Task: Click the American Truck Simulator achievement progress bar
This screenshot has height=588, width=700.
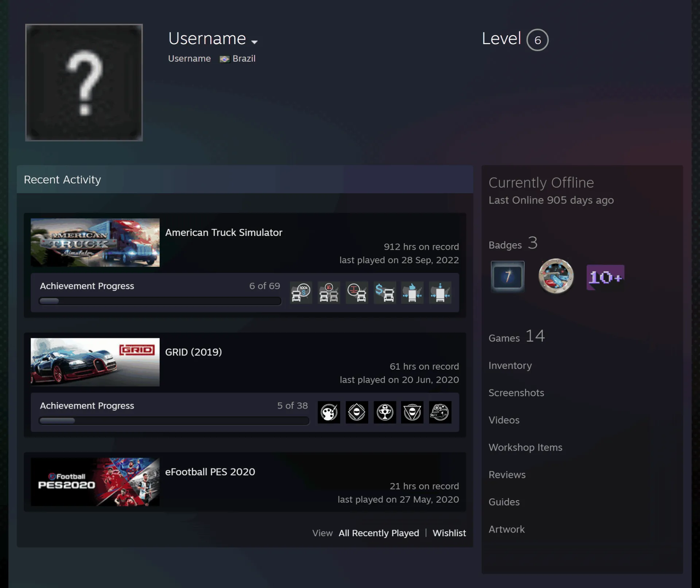Action: click(160, 301)
